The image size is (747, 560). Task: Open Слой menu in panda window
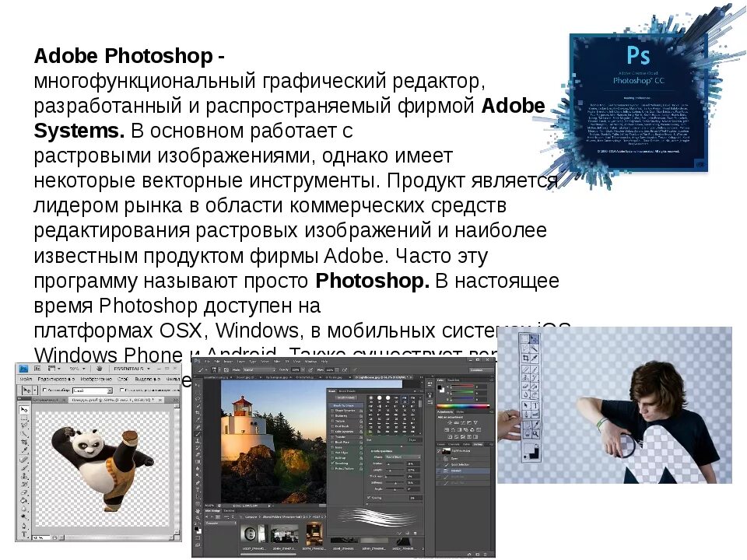pos(122,379)
